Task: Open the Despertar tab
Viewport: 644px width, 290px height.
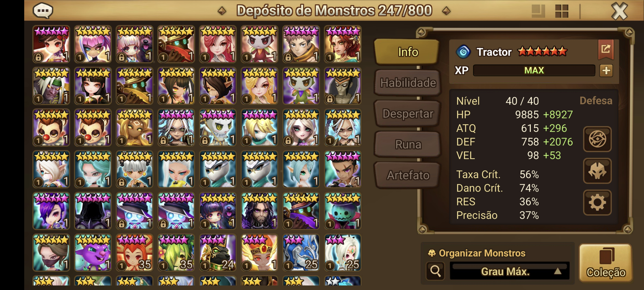Action: pos(408,114)
